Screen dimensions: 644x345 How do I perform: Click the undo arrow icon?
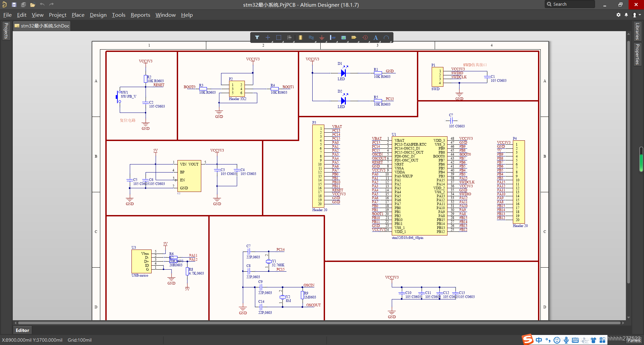(42, 4)
